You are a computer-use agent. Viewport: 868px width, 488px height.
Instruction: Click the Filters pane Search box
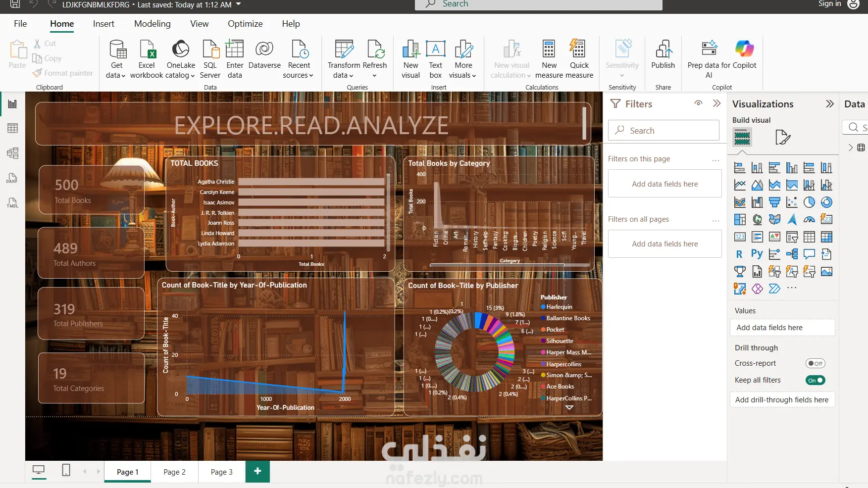point(664,130)
